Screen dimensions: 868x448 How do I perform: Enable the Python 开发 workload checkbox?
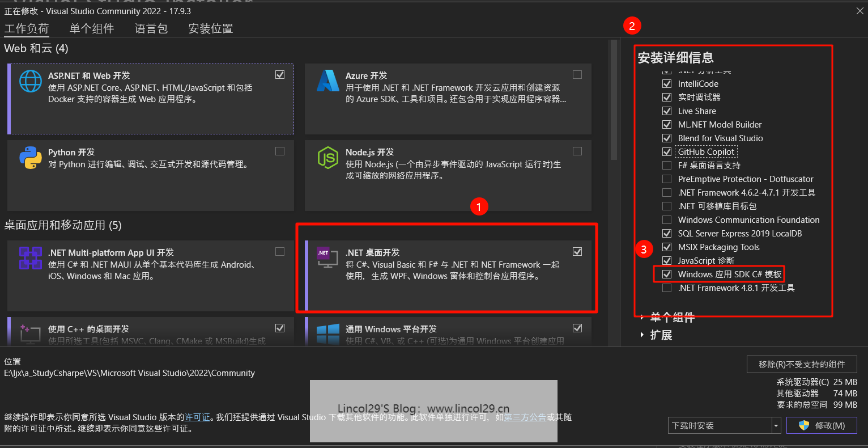280,151
